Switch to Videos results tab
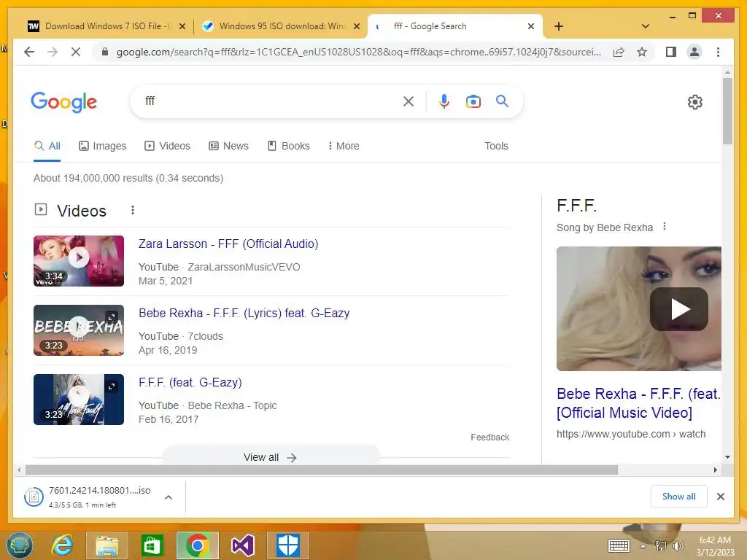 point(167,146)
